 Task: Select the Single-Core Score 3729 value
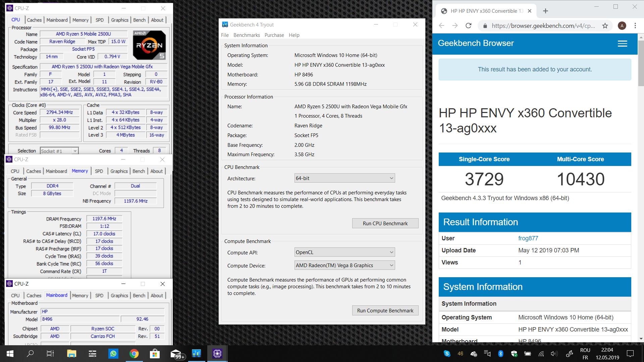coord(484,179)
